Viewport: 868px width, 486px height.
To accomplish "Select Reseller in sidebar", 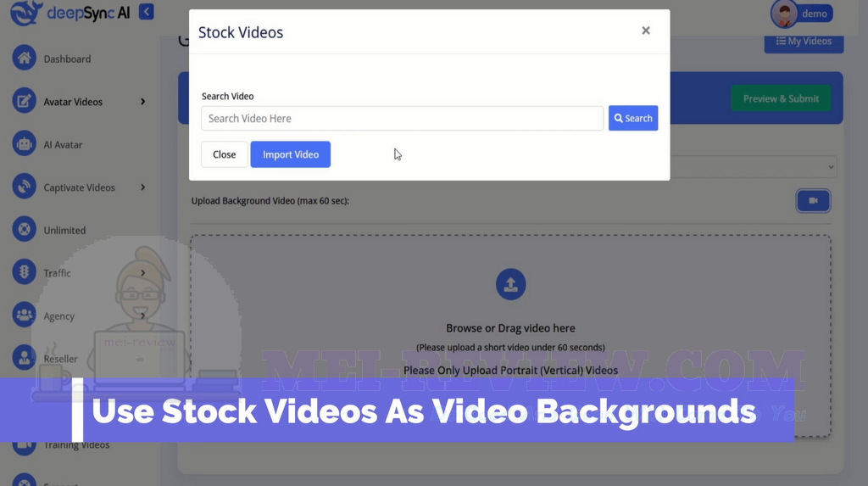I will point(60,359).
